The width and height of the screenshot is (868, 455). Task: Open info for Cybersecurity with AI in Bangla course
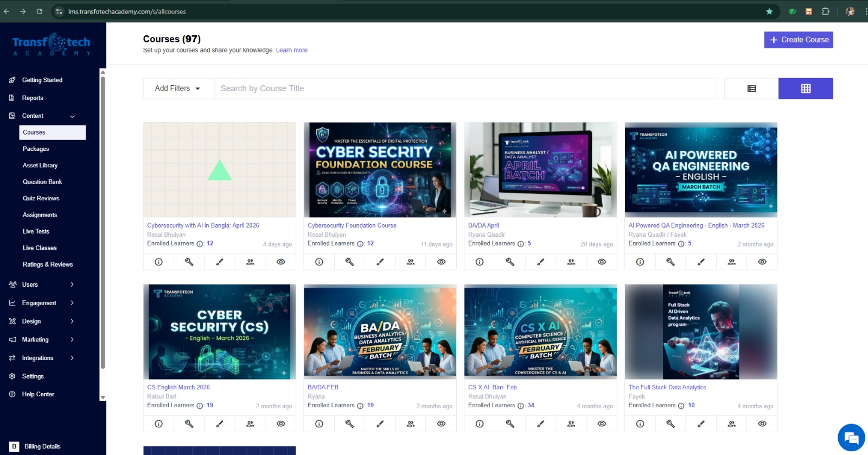pos(158,262)
